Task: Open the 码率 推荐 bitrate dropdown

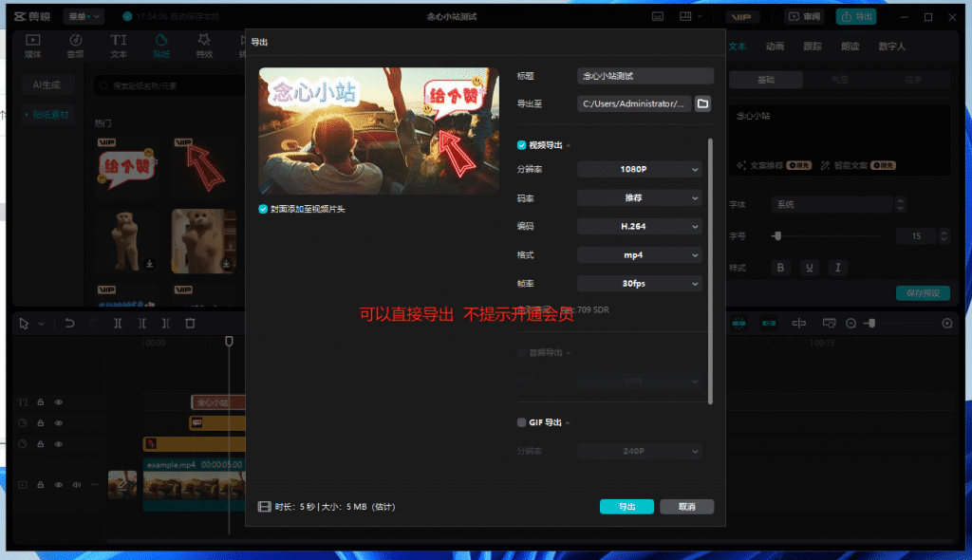Action: coord(639,197)
